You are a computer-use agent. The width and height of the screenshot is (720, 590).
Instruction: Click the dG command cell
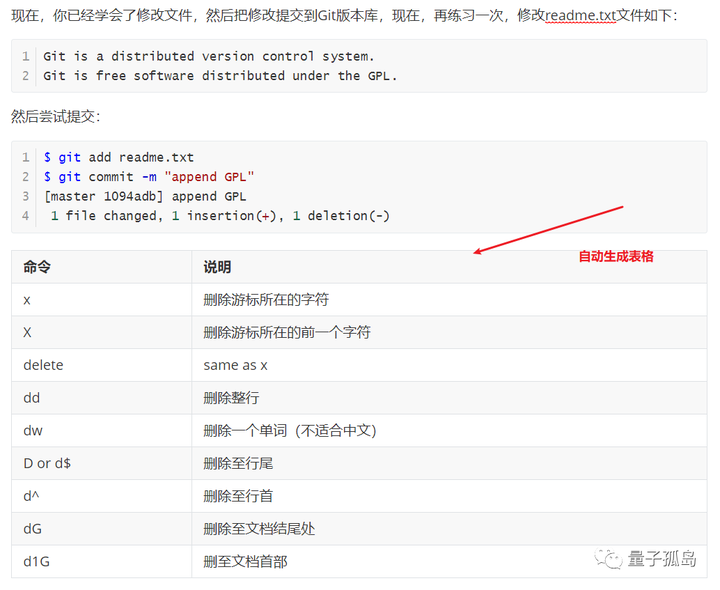[x=33, y=528]
